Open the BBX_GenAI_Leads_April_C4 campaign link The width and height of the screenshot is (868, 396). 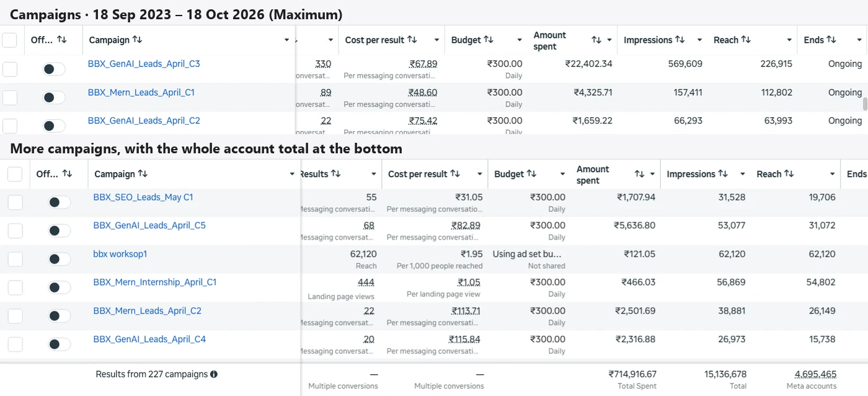pyautogui.click(x=149, y=340)
